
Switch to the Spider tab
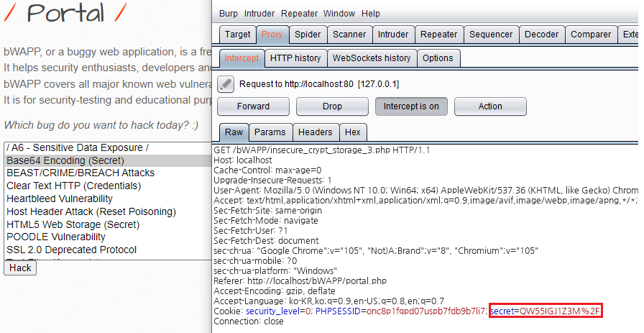pos(308,35)
